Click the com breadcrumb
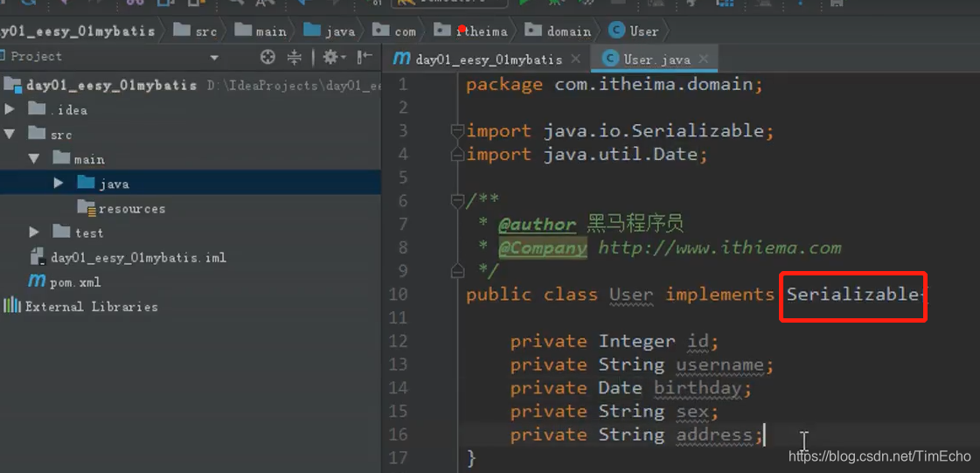 [x=393, y=31]
